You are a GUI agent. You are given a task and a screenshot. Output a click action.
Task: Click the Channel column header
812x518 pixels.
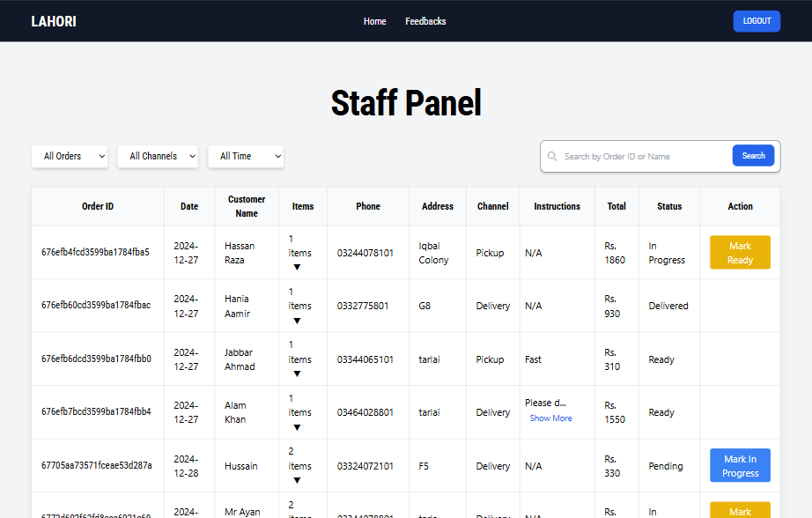point(492,206)
